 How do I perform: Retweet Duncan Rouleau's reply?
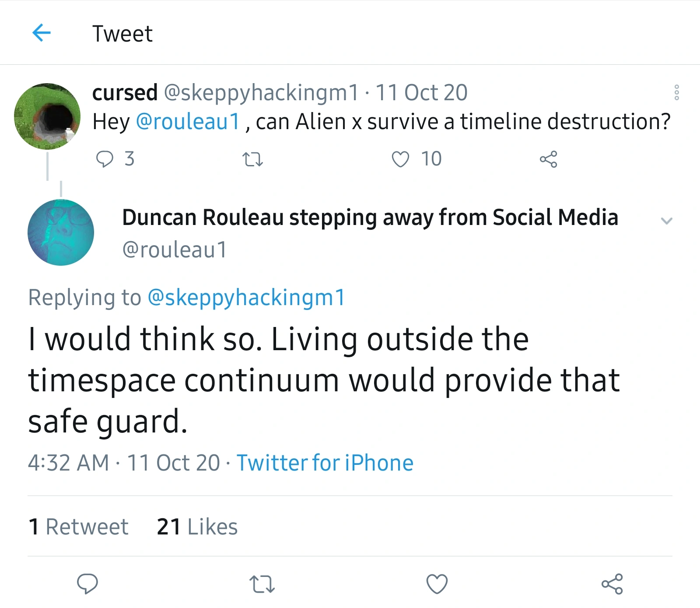[x=262, y=584]
